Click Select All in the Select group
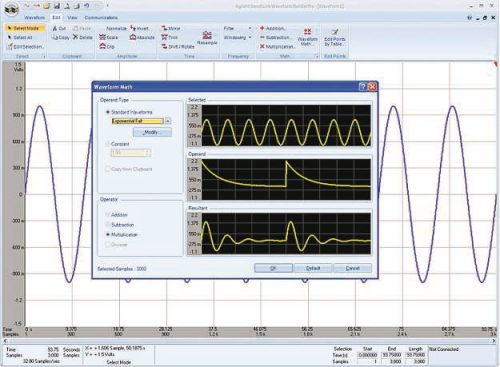500x367 pixels. tap(20, 37)
